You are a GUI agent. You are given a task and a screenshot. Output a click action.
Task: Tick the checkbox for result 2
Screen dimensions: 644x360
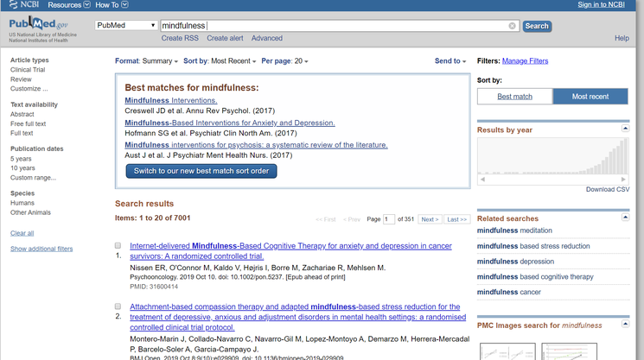pyautogui.click(x=118, y=306)
